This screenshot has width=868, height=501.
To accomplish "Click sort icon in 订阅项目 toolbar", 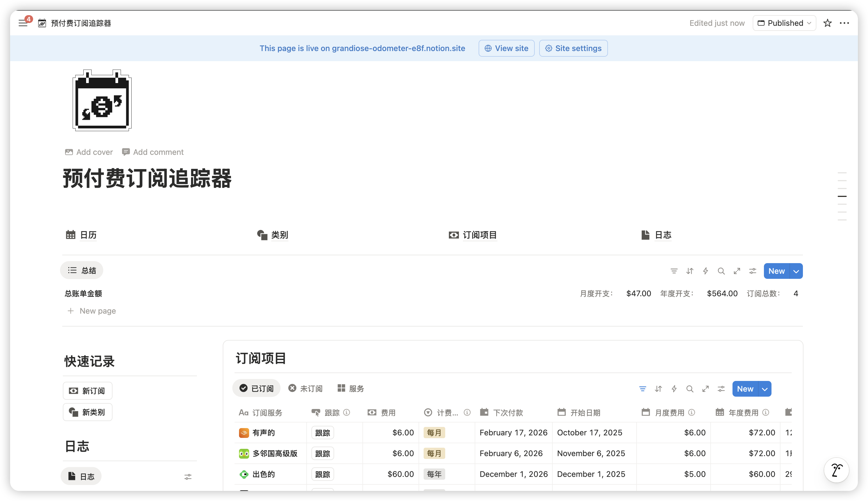I will [658, 389].
